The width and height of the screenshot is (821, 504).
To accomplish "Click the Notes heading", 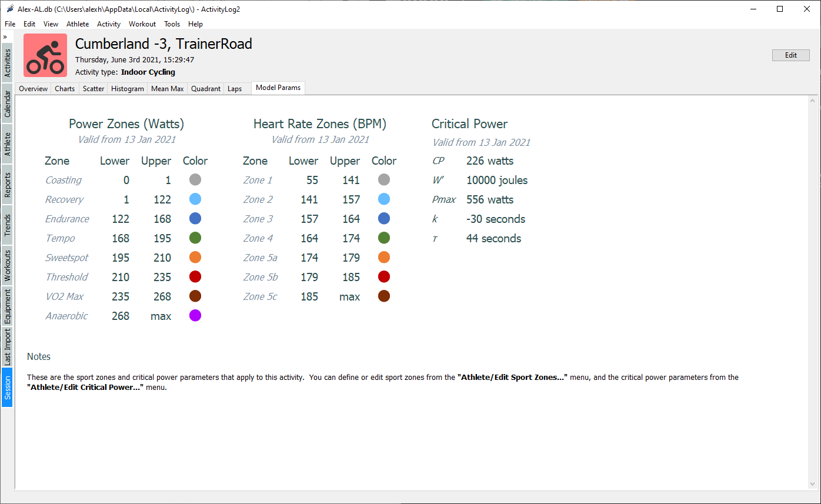I will 39,356.
